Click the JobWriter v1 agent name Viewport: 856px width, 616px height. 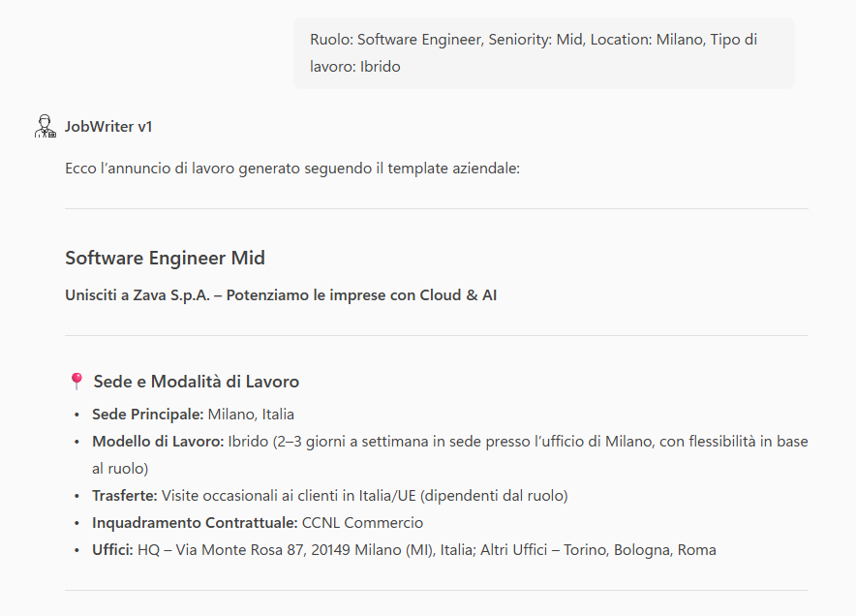pyautogui.click(x=108, y=127)
